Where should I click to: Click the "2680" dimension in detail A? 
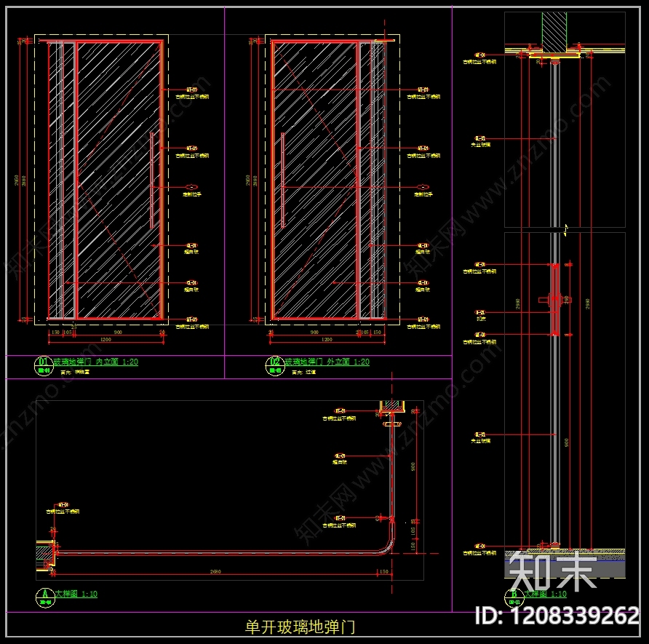[x=215, y=571]
